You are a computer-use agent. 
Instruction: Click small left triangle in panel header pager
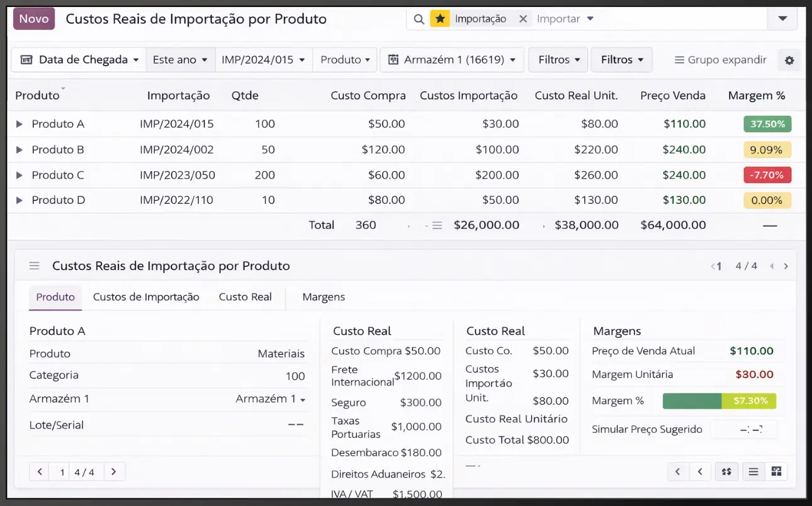coord(772,266)
